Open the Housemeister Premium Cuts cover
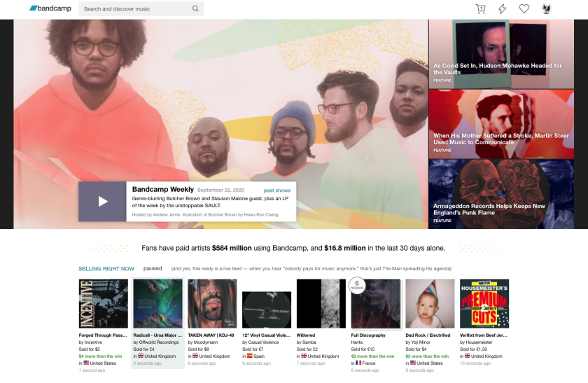The height and width of the screenshot is (383, 588). tap(484, 303)
